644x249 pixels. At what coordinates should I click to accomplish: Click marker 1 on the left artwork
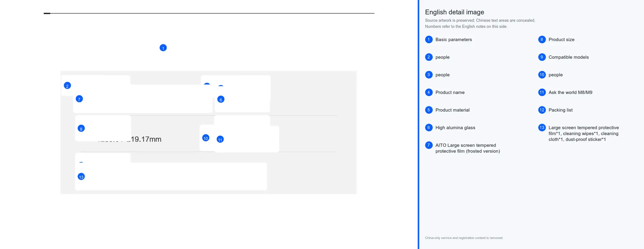coord(163,48)
